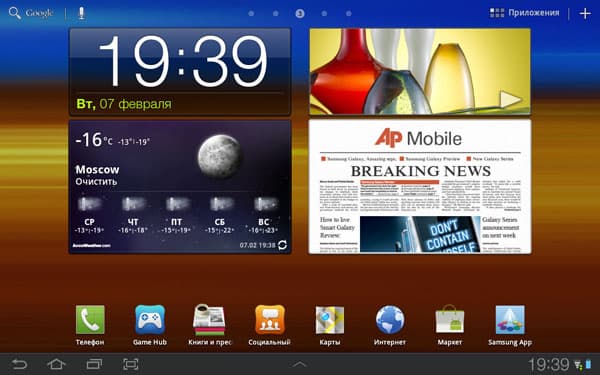Image resolution: width=600 pixels, height=375 pixels.
Task: View the ЧТ forecast day
Action: pos(133,215)
